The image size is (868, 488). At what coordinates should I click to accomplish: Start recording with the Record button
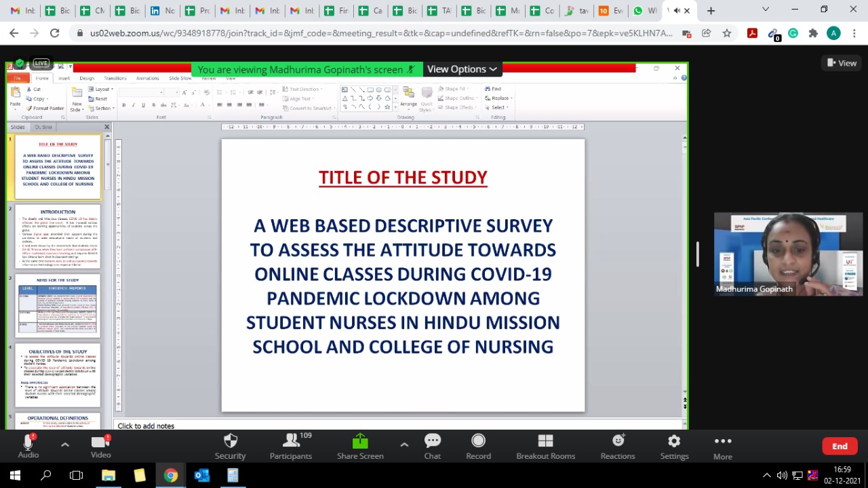(x=478, y=446)
